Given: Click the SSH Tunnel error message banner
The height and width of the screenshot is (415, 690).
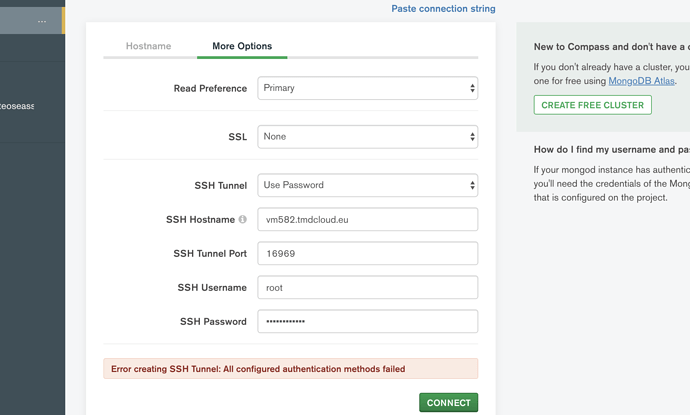Looking at the screenshot, I should point(290,369).
